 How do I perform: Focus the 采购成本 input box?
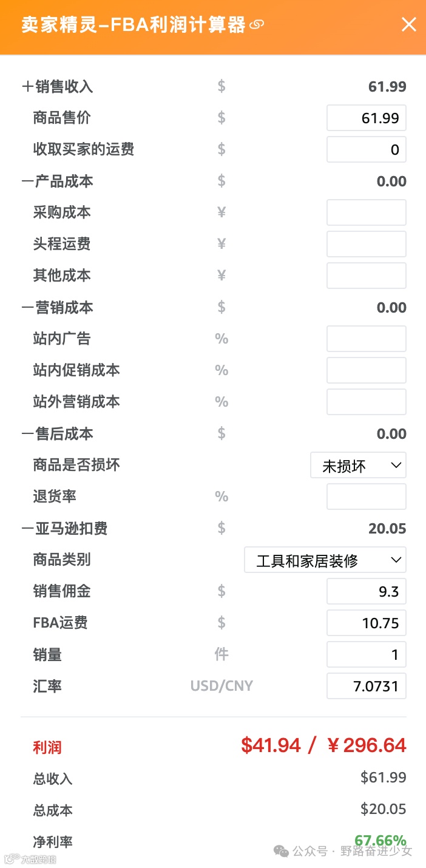(366, 213)
